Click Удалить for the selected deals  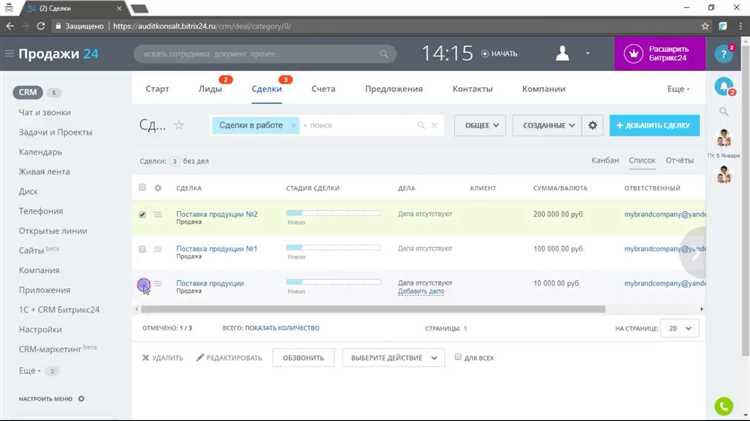coord(163,358)
